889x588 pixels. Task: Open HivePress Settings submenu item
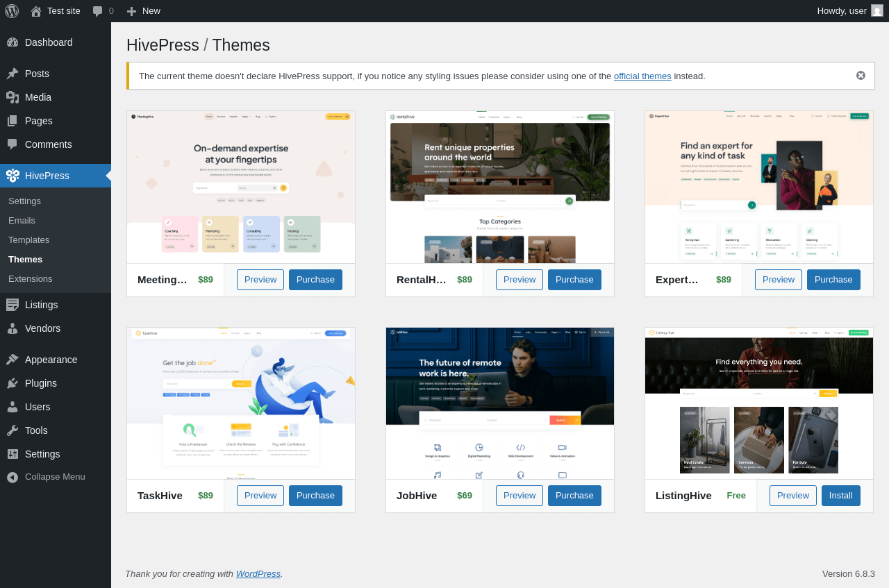coord(56,201)
